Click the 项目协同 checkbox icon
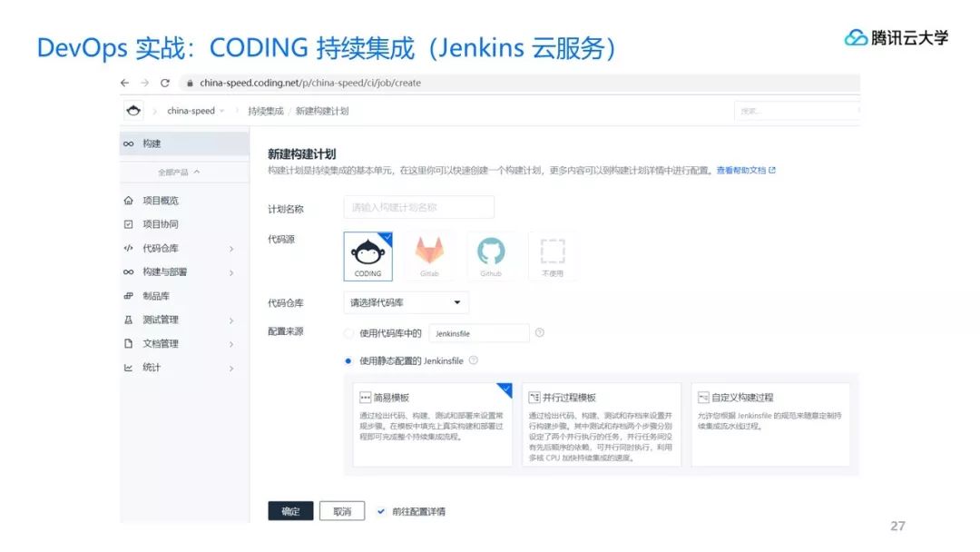Viewport: 980px width, 552px height. point(128,224)
